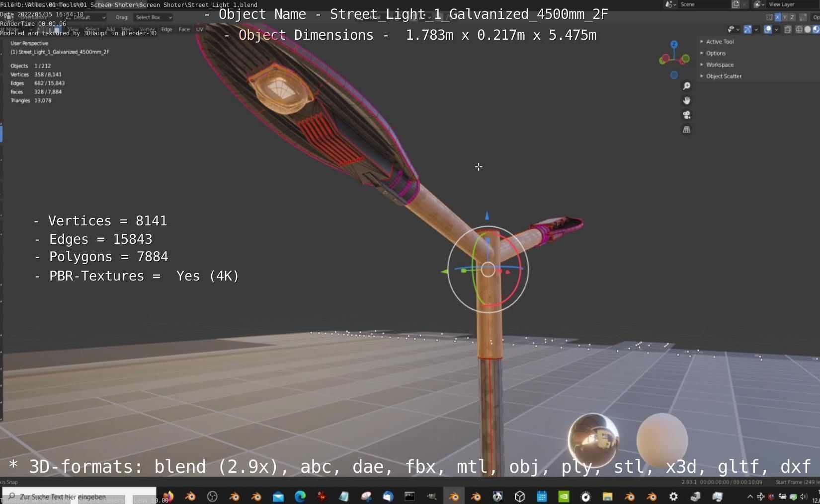Image resolution: width=820 pixels, height=504 pixels.
Task: Switch between perspective and orthographic grid icon
Action: pyautogui.click(x=686, y=130)
